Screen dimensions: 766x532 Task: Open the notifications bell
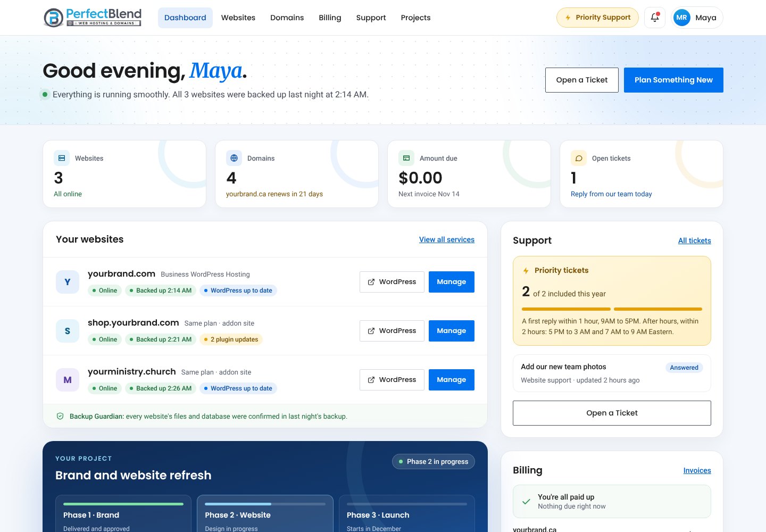click(655, 18)
